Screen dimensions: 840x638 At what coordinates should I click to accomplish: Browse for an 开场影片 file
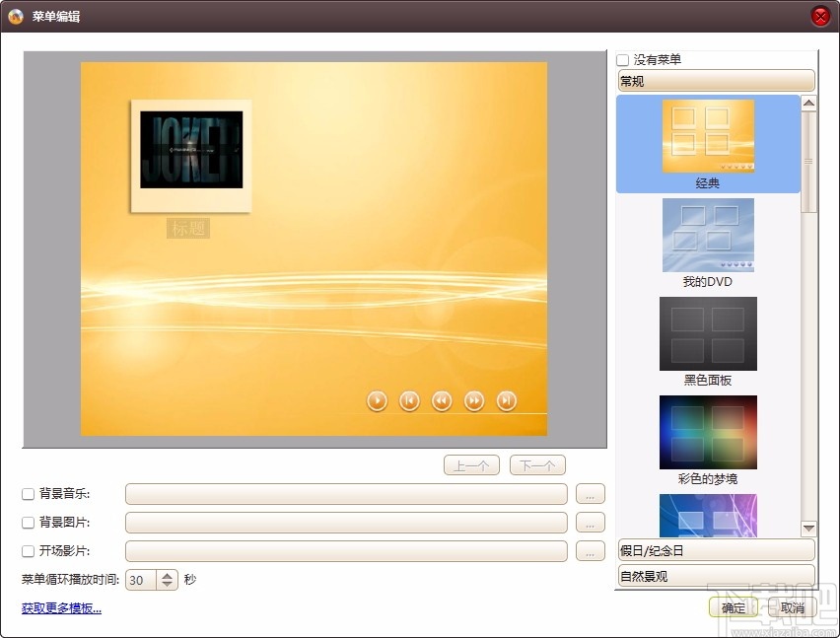tap(590, 551)
